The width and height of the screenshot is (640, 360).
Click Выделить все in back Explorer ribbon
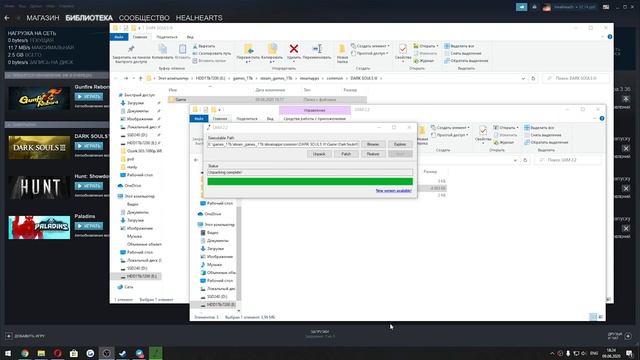[x=459, y=46]
